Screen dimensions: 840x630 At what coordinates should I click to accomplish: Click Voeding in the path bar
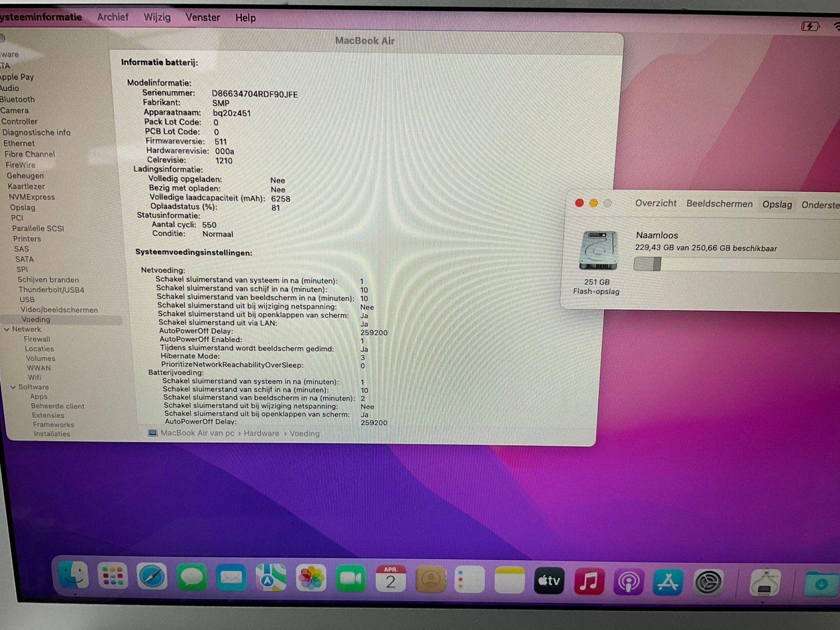[x=304, y=434]
